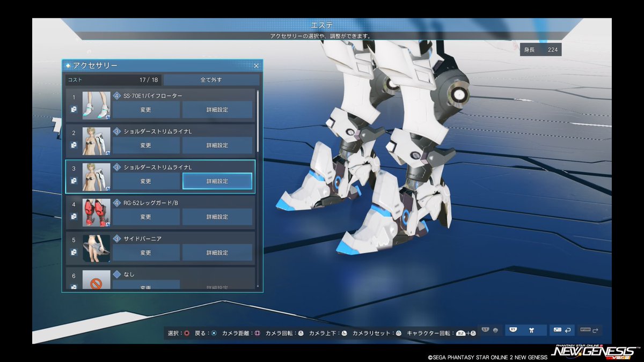Select slot 3 ショルダーストリムライナL thumbnail
644x362 pixels.
click(97, 177)
